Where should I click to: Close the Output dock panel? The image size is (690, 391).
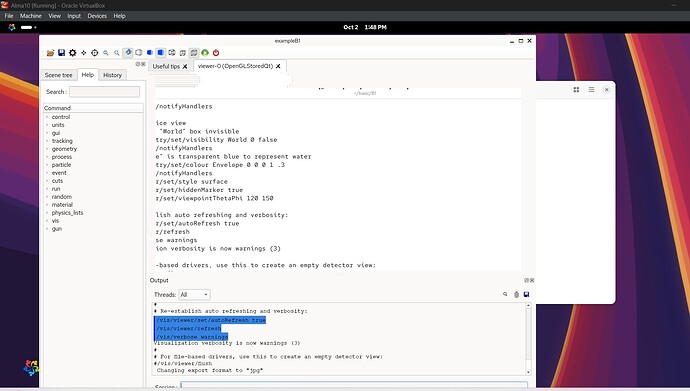pyautogui.click(x=532, y=280)
